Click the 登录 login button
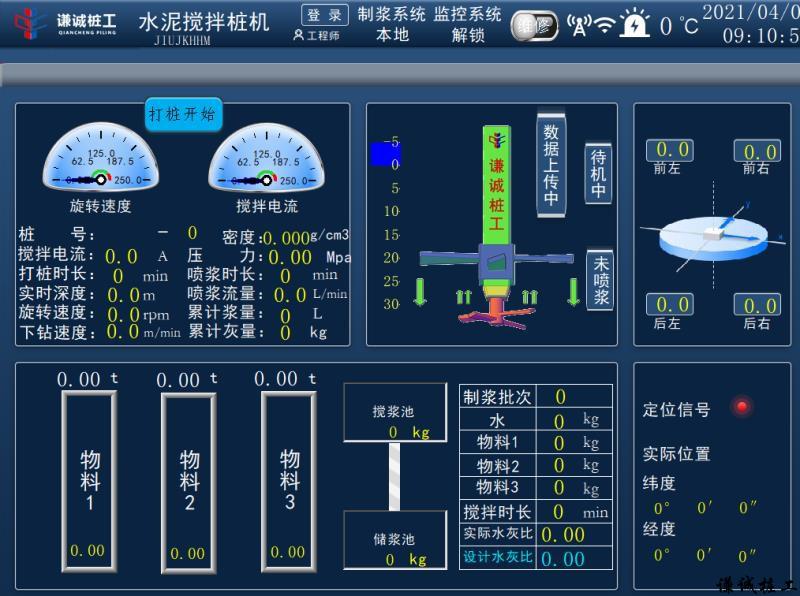 (x=325, y=15)
